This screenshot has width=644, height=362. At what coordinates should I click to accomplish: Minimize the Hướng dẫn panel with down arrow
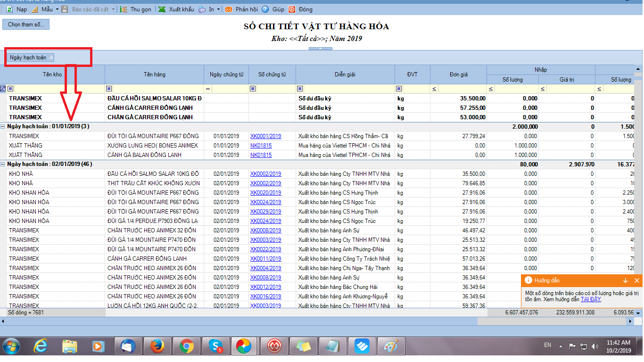[x=626, y=280]
